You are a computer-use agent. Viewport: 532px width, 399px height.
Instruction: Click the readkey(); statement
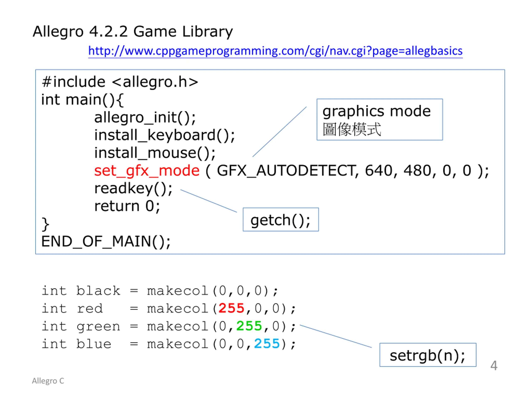click(133, 188)
